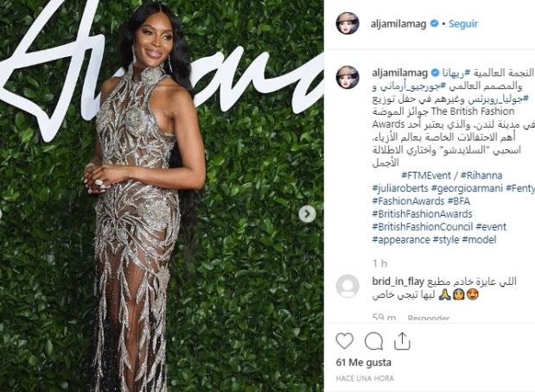
Task: Open the #FashionAwards hashtag
Action: [408, 201]
